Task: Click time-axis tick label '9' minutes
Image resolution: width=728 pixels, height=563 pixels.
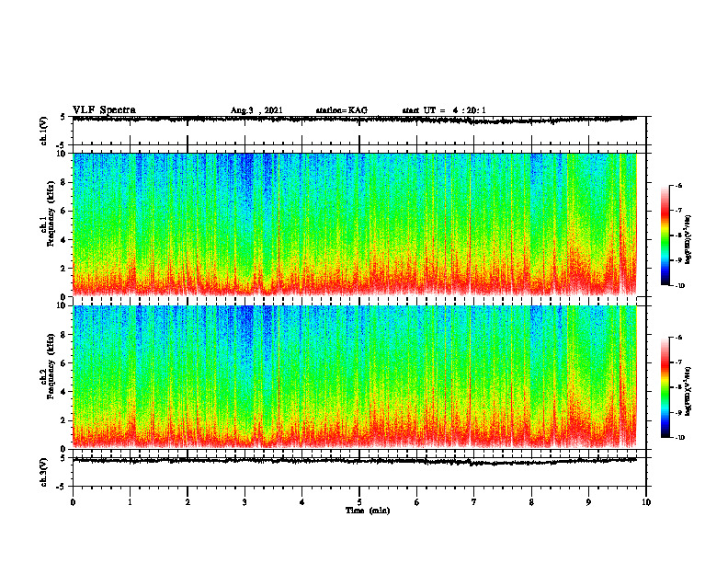Action: point(588,502)
